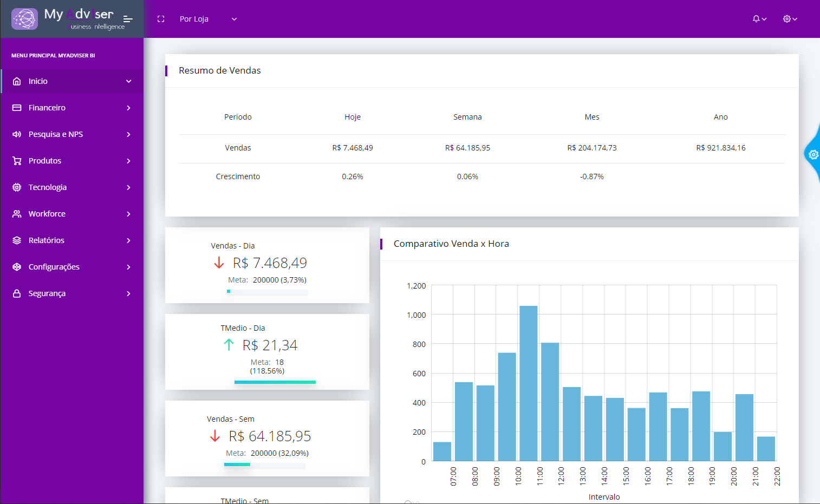The height and width of the screenshot is (504, 820).
Task: Expand the Workforce submenu arrow
Action: click(129, 214)
